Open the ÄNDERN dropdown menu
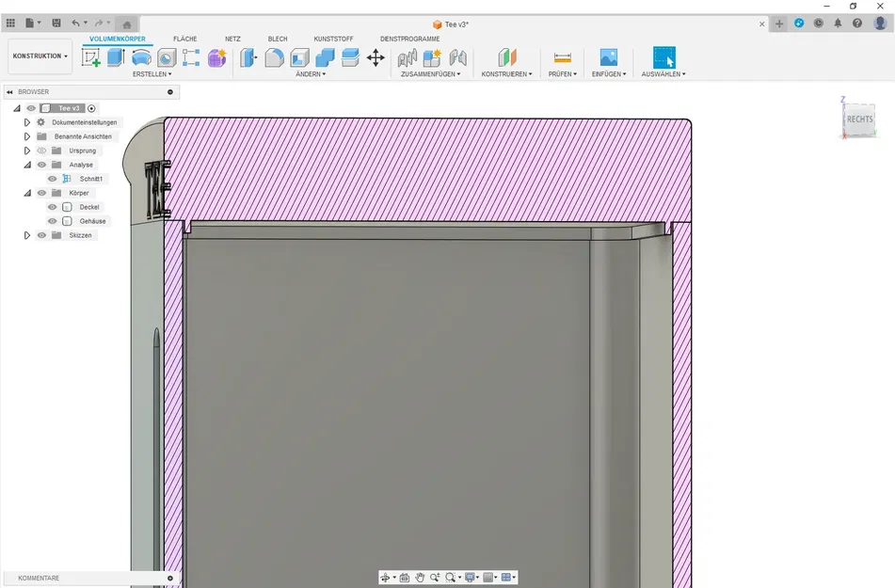 pyautogui.click(x=311, y=74)
